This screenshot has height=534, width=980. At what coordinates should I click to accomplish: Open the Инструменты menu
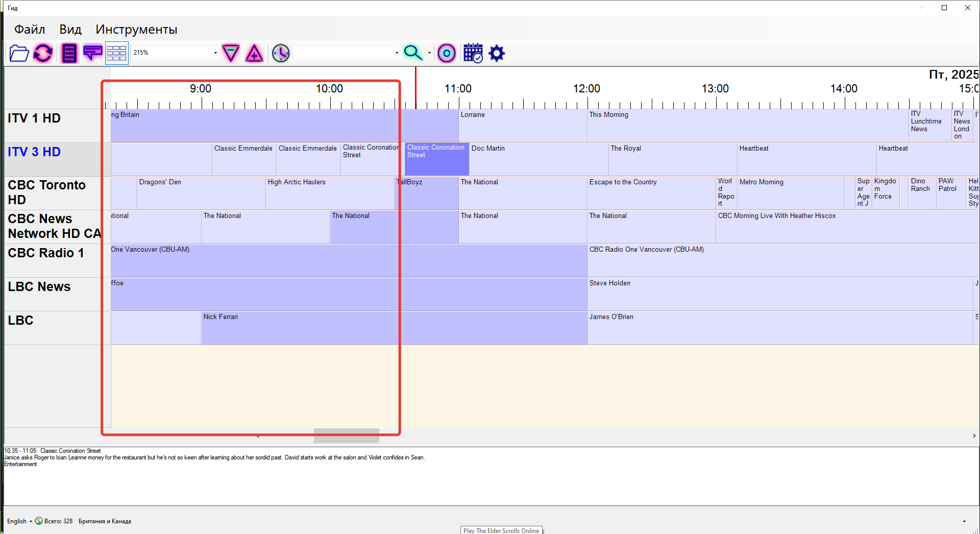[x=136, y=30]
